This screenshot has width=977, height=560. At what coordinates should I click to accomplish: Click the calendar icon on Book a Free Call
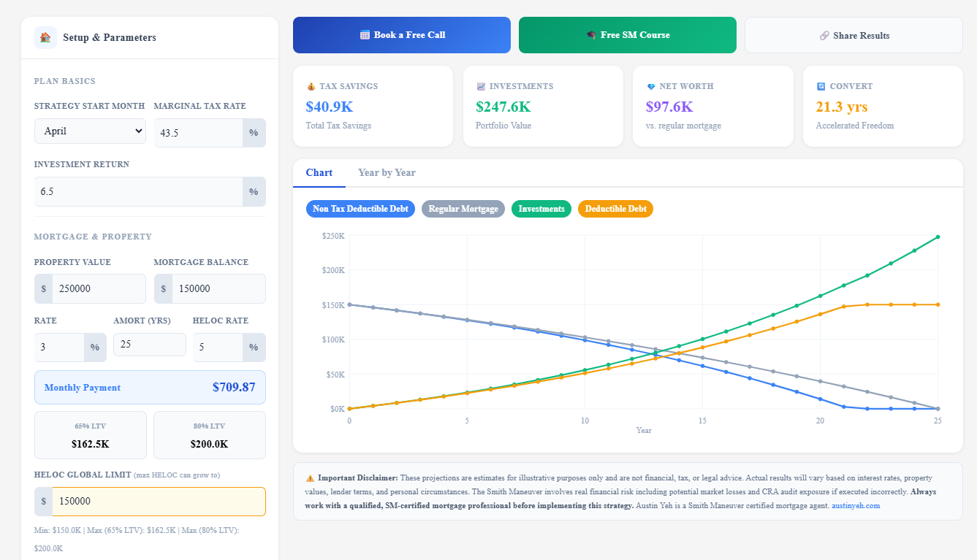coord(361,34)
